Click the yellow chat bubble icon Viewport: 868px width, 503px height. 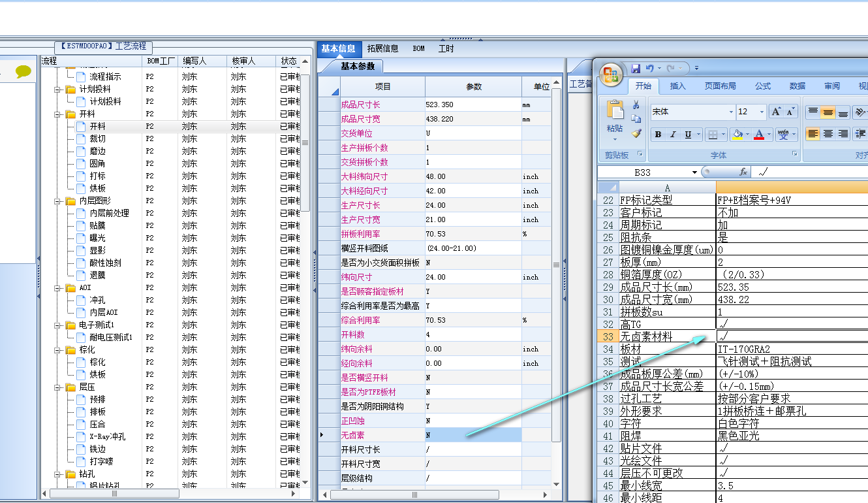pos(23,72)
